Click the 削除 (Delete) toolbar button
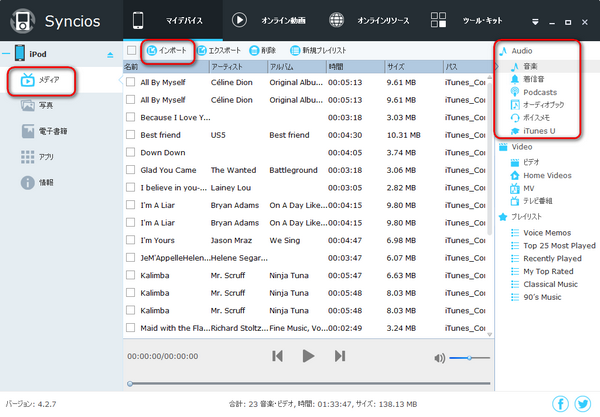 262,50
